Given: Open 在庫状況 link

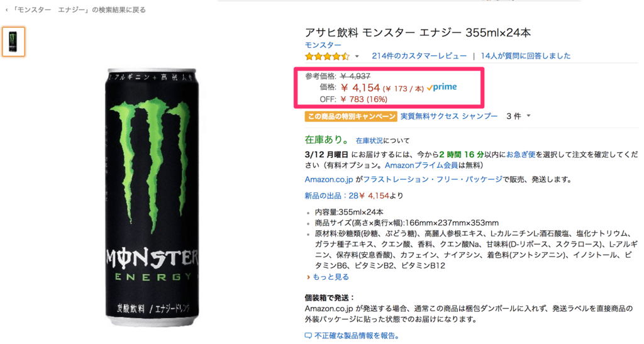Looking at the screenshot, I should click(x=369, y=141).
